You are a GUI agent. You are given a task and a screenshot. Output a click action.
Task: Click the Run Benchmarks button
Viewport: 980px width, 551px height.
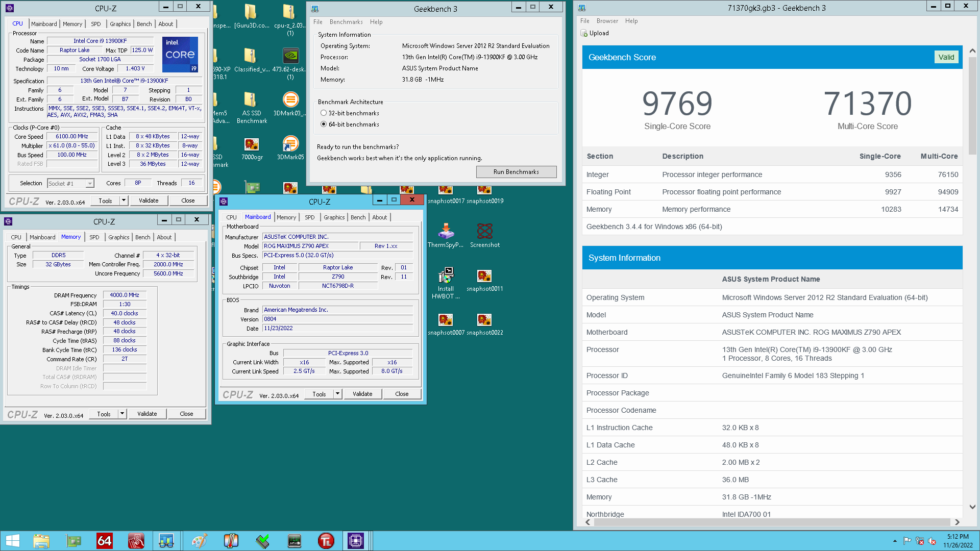[x=516, y=172]
